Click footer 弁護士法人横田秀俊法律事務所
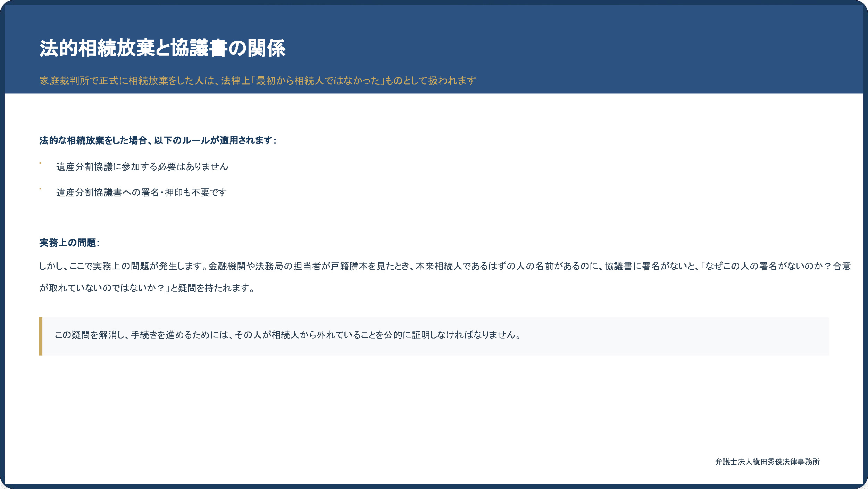The image size is (868, 489). coord(767,462)
